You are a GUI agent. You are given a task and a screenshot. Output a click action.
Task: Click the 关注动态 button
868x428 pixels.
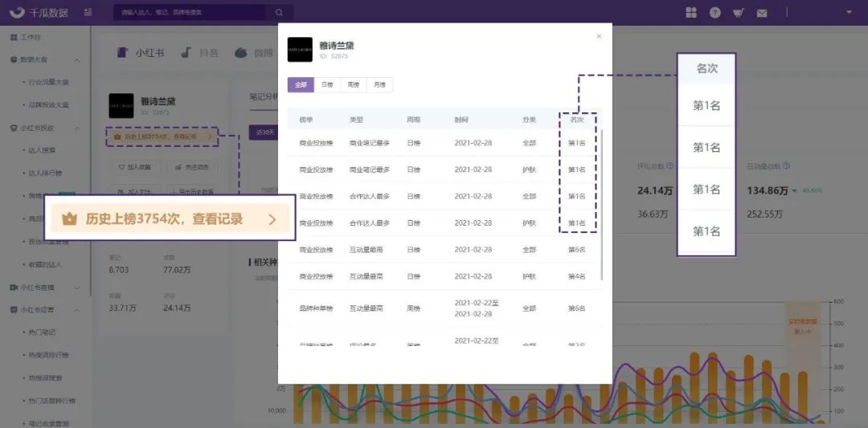pos(191,166)
